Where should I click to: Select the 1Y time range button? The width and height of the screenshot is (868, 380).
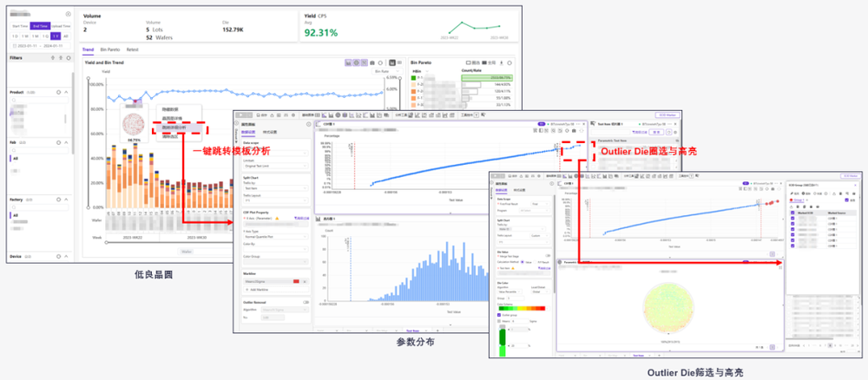[56, 36]
